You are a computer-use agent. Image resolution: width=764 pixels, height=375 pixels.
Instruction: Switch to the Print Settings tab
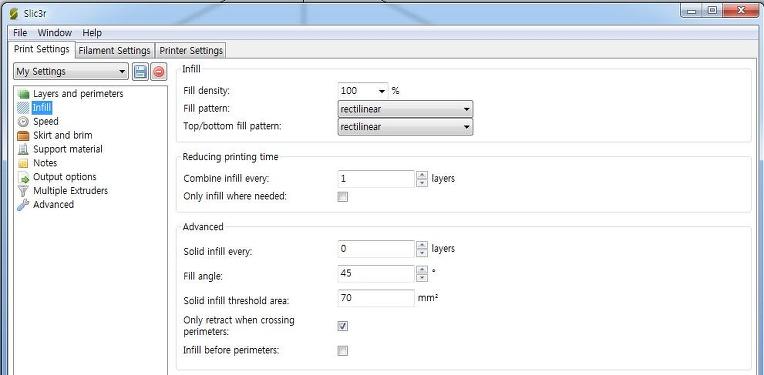[41, 49]
